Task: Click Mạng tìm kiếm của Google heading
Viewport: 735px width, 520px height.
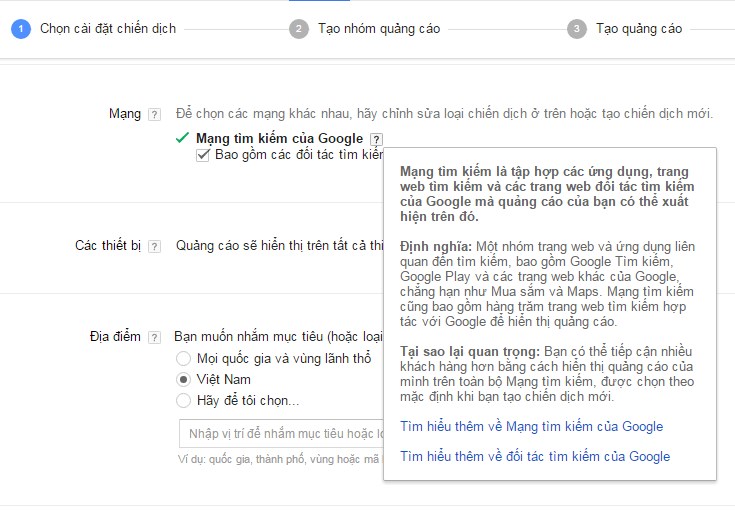Action: [x=279, y=138]
